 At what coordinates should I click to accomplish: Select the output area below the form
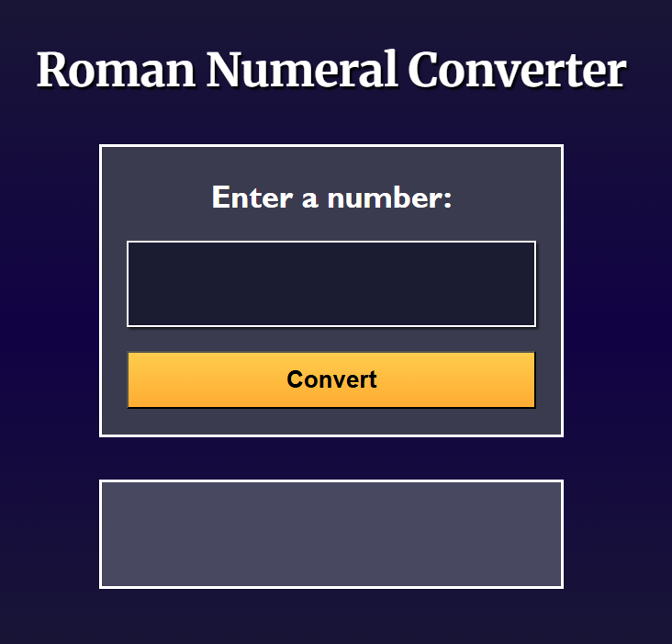330,534
